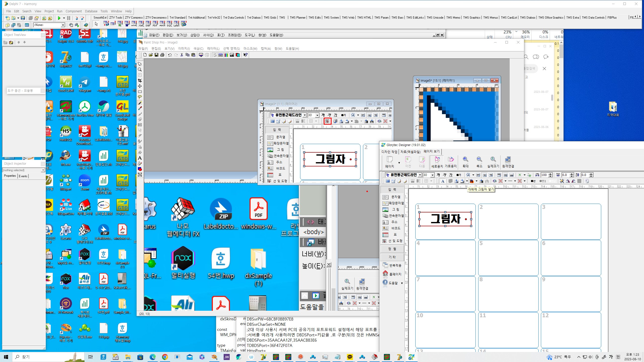The width and height of the screenshot is (644, 362).
Task: Open Object Inspector component selector dropdown
Action: [43, 170]
